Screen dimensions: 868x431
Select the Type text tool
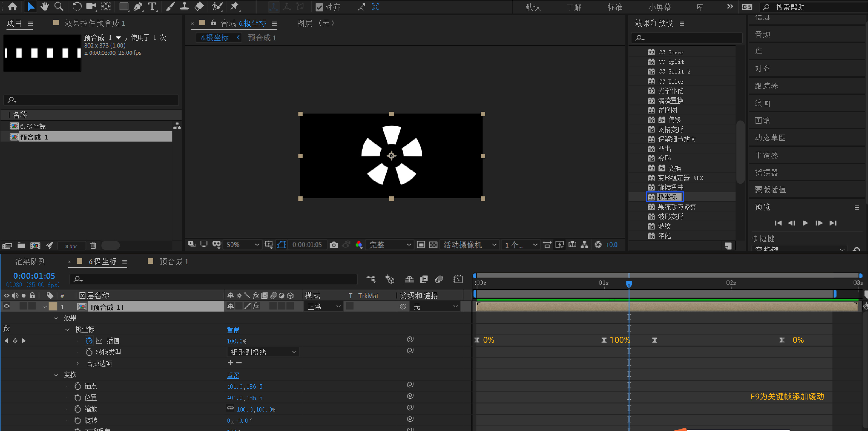[152, 6]
